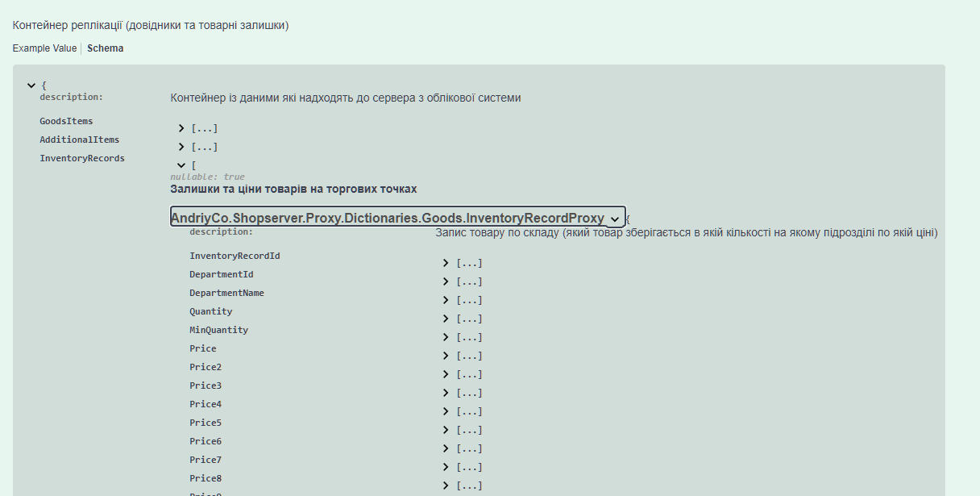Expand the AdditionalItems property array

point(182,147)
